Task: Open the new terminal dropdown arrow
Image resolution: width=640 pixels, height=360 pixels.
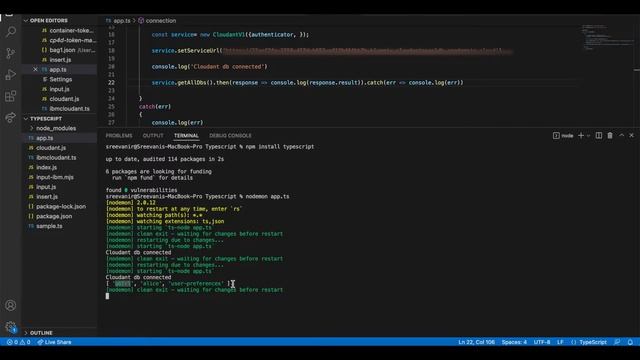Action: point(588,136)
